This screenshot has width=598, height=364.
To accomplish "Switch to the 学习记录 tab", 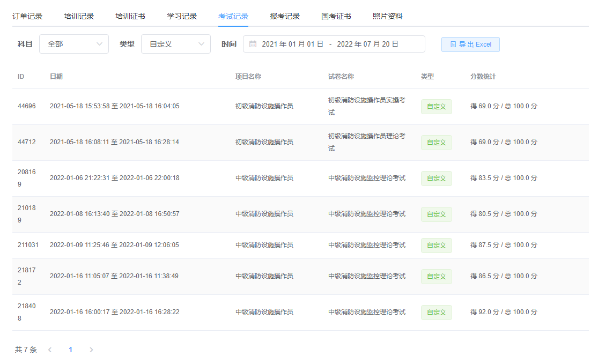I will click(182, 16).
